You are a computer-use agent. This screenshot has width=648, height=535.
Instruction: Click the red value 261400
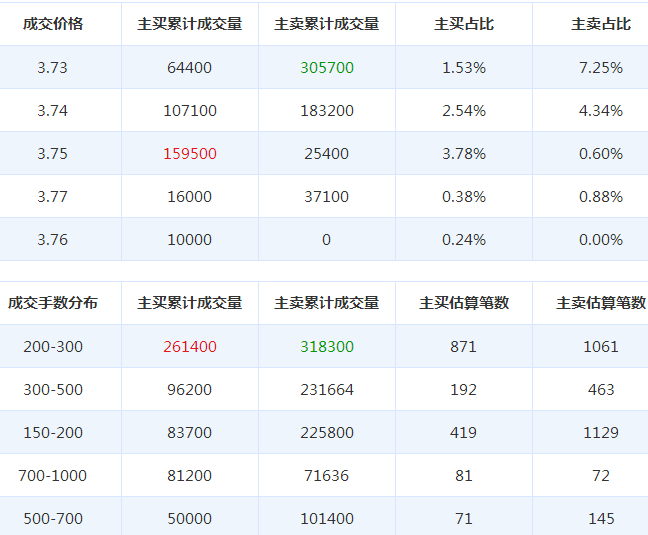pos(190,346)
